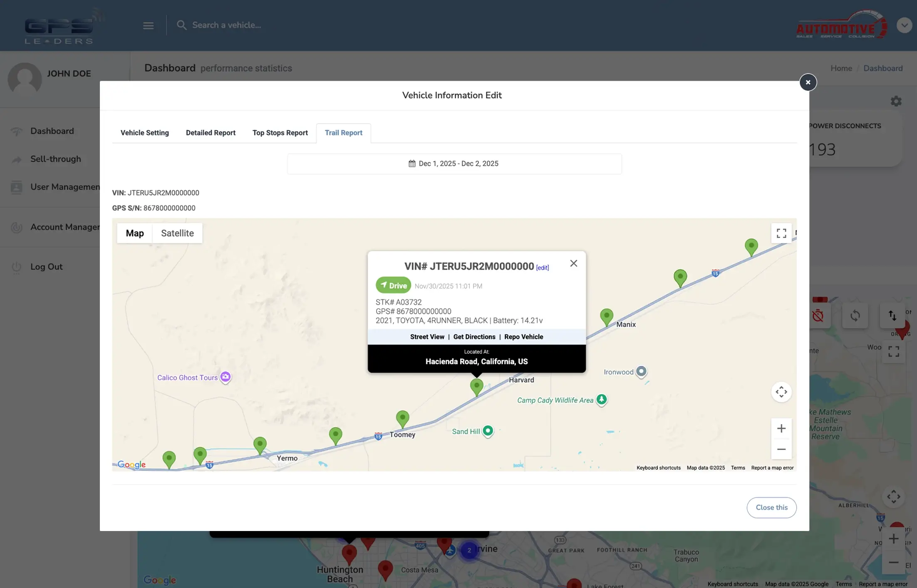Click the Search a vehicle field
This screenshot has height=588, width=917.
point(227,25)
